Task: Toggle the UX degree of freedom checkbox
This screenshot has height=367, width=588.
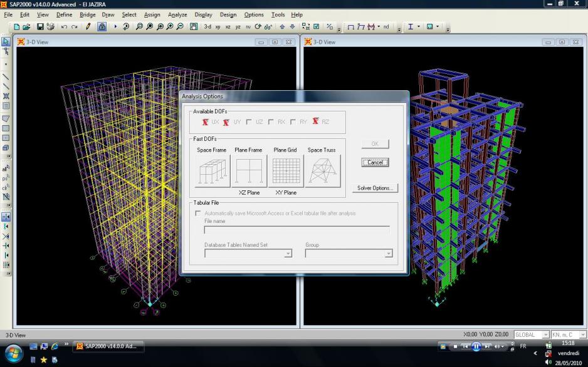Action: [x=205, y=121]
